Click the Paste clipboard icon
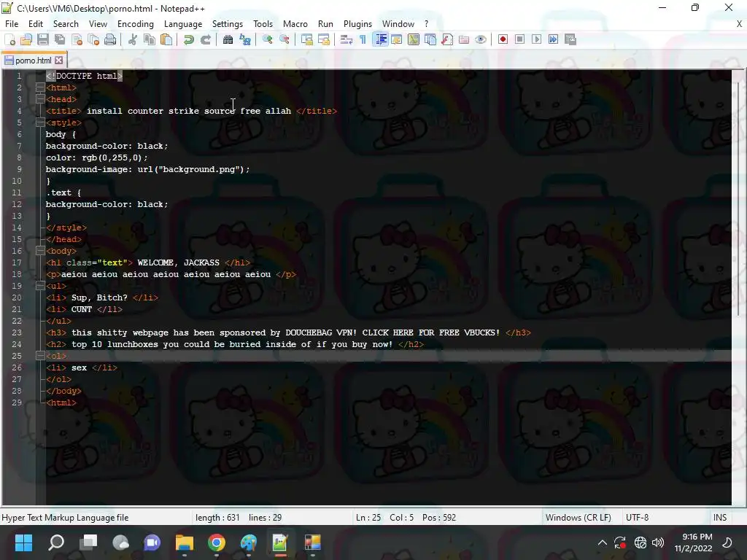 (x=166, y=39)
